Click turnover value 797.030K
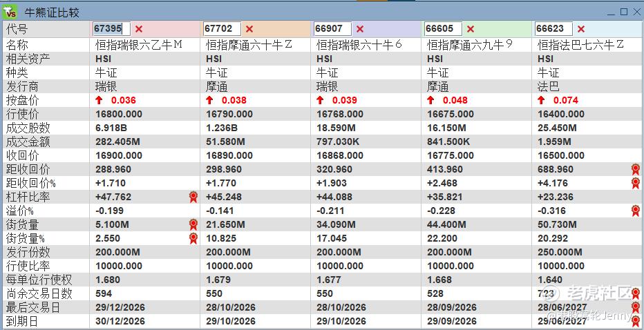Image resolution: width=644 pixels, height=330 pixels. point(338,142)
